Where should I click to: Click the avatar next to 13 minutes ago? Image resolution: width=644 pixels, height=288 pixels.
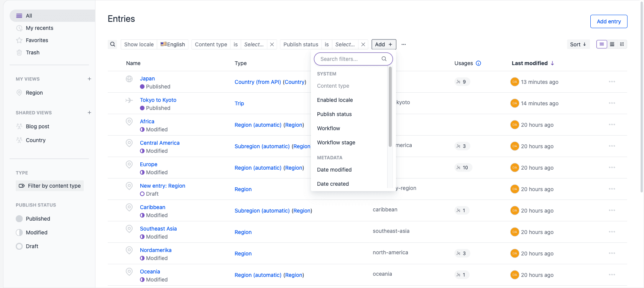[x=515, y=82]
